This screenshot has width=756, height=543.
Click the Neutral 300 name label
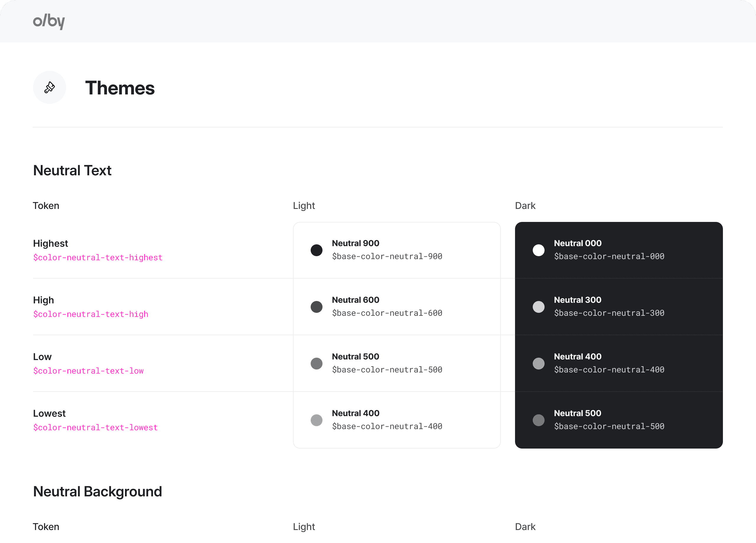pos(578,300)
